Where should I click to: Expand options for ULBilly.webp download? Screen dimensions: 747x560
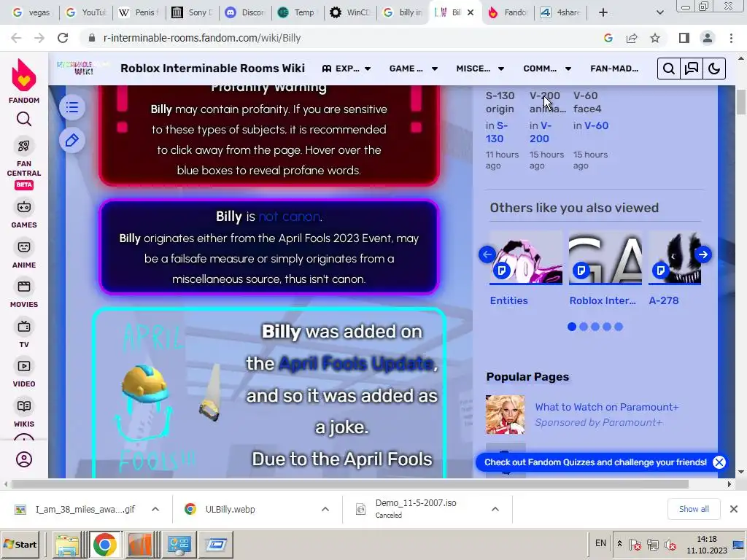[x=325, y=509]
